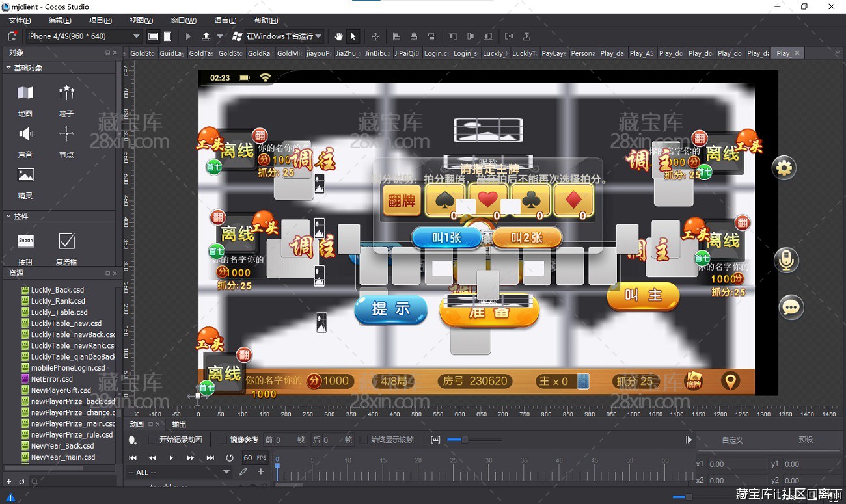Click the 节点 node object icon
This screenshot has width=846, height=504.
[66, 135]
